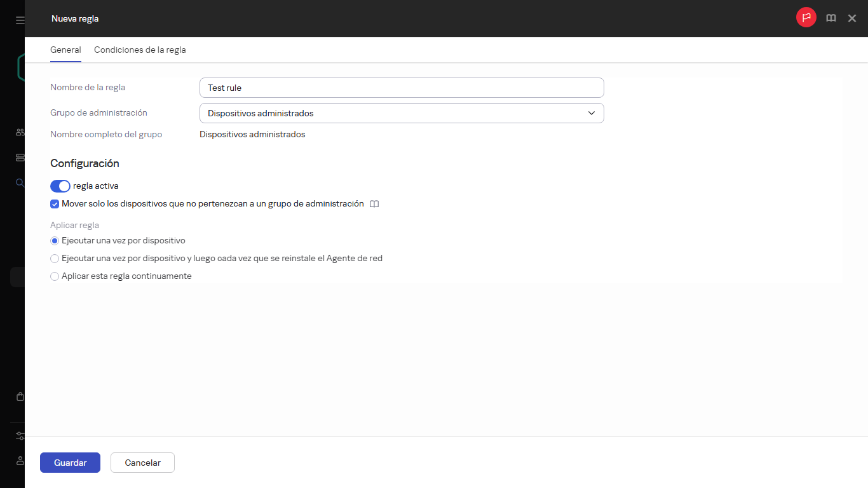The image size is (868, 488).
Task: Disable the 'regla activa' toggle
Action: pyautogui.click(x=60, y=186)
